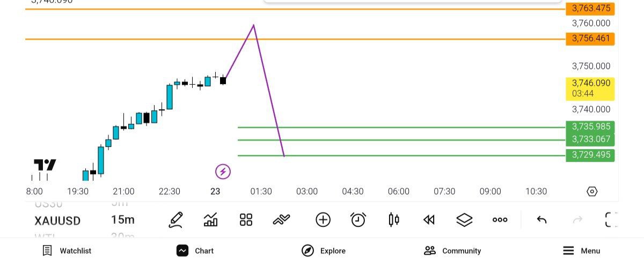Add a symbol with plus icon
The image size is (644, 264).
pyautogui.click(x=323, y=219)
